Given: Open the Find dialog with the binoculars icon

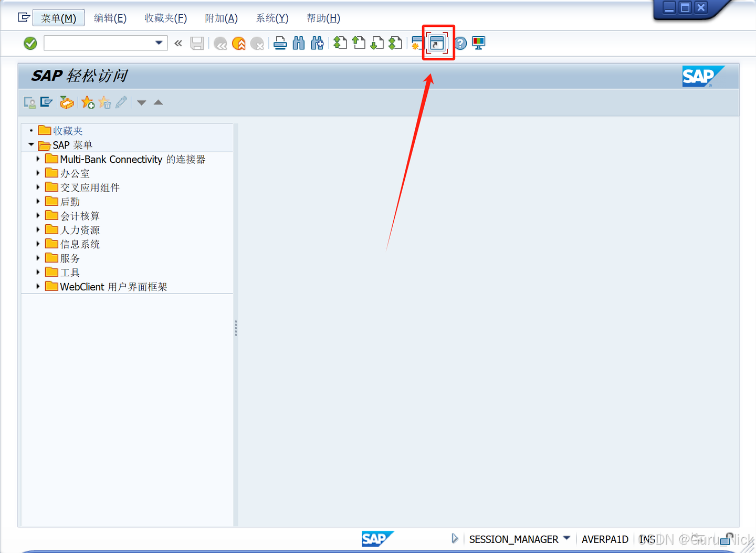Looking at the screenshot, I should click(298, 43).
